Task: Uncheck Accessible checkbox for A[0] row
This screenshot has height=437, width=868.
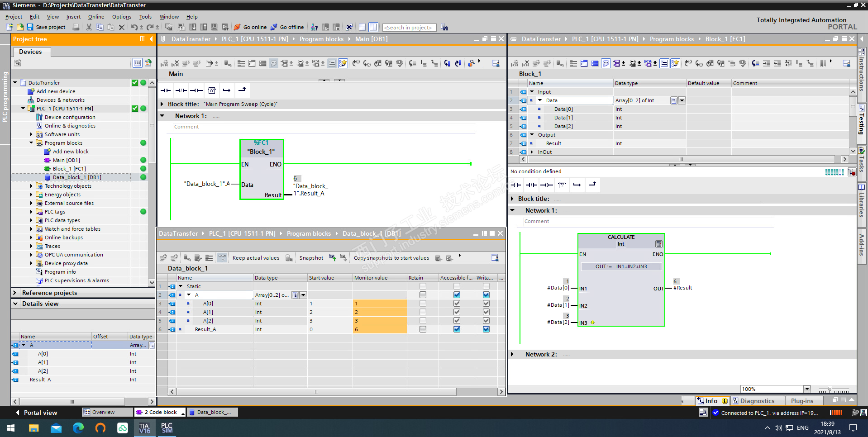Action: click(x=457, y=304)
